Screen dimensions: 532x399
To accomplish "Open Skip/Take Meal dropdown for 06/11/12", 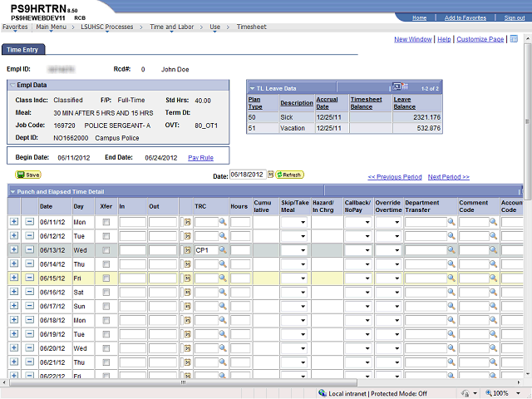I will pos(294,223).
